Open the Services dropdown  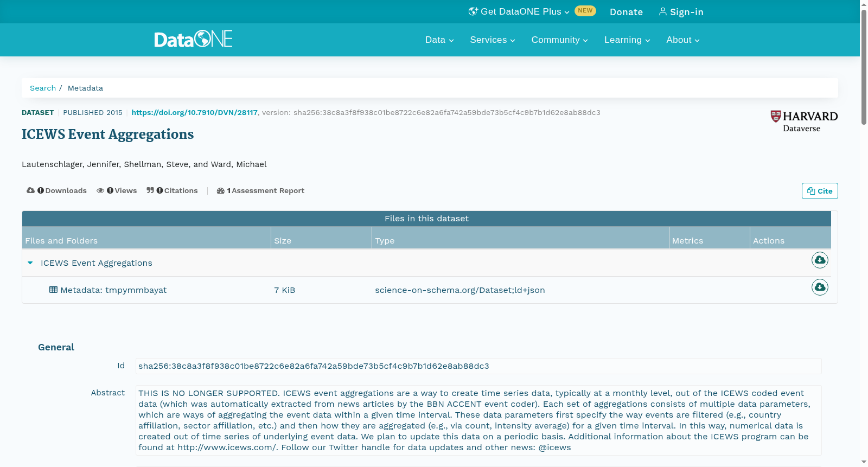coord(493,40)
